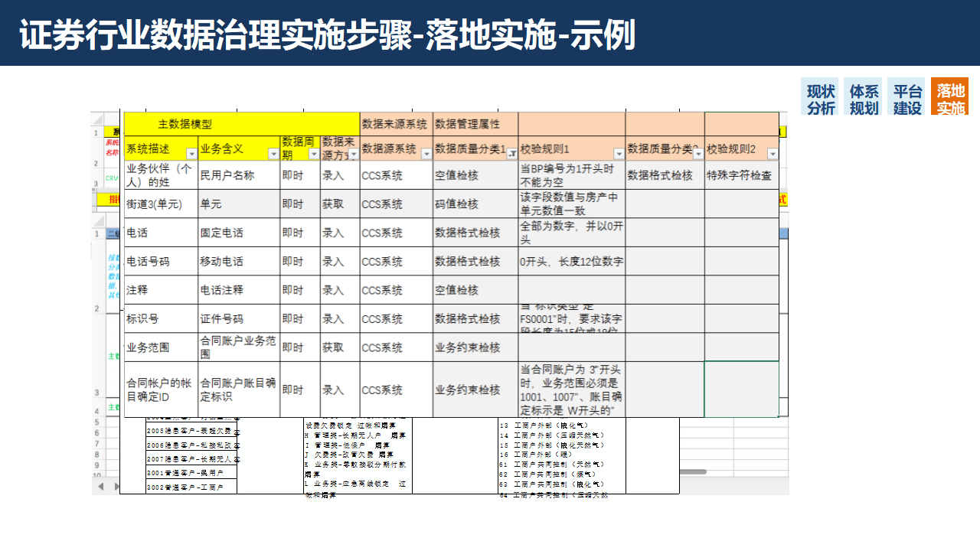Viewport: 980px width, 551px height.
Task: Select the 街道3(单元) cell
Action: [161, 204]
